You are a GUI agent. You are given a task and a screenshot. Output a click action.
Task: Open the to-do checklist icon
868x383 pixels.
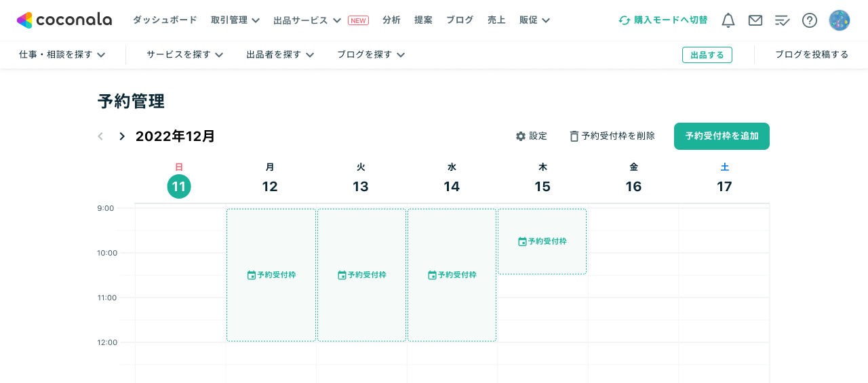click(782, 20)
